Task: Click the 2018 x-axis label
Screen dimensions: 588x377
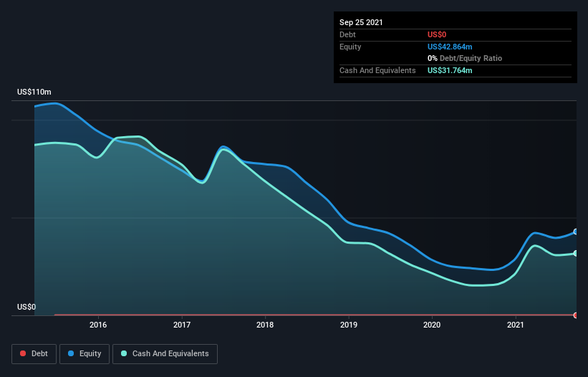Action: [265, 325]
